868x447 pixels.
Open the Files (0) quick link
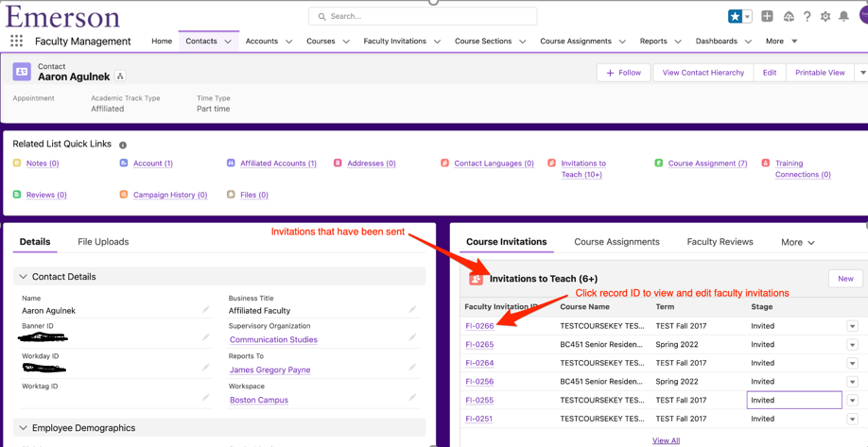point(254,196)
